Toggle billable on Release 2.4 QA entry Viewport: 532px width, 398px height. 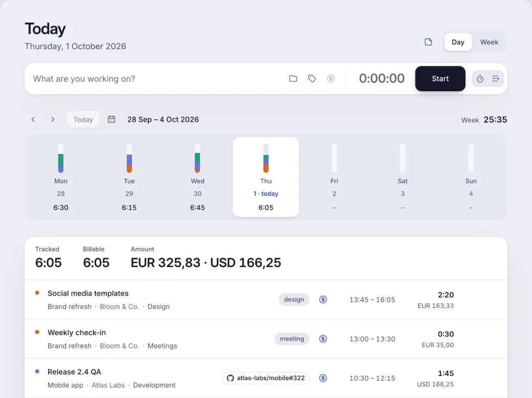click(323, 378)
